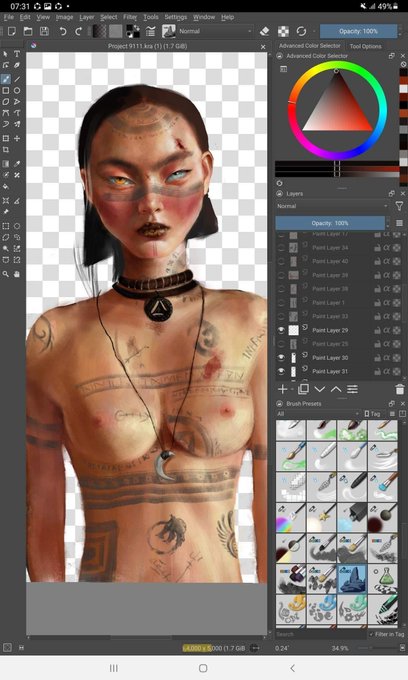Select the Pan hand tool
The width and height of the screenshot is (408, 680).
pos(17,274)
